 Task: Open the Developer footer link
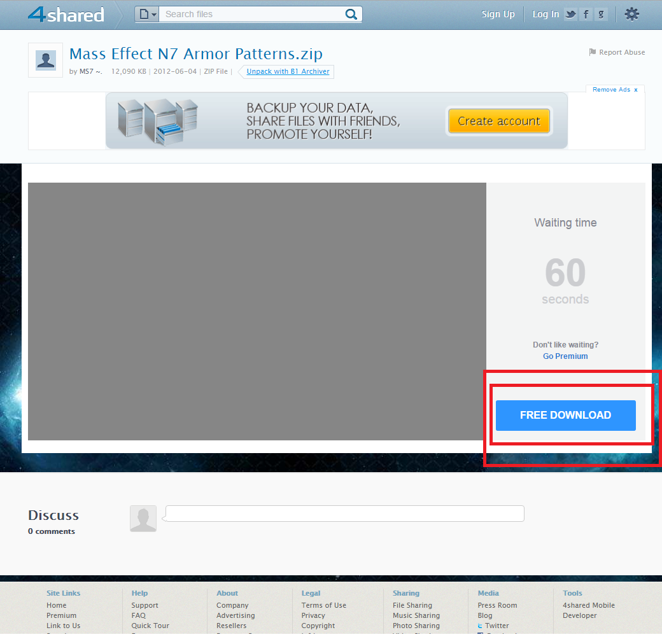[x=580, y=615]
